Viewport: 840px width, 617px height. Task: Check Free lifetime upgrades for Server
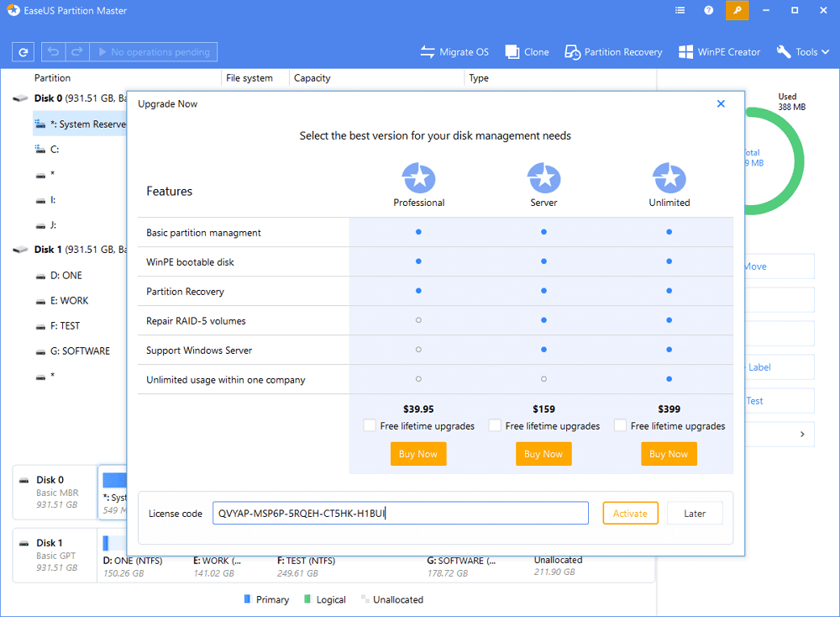[495, 426]
